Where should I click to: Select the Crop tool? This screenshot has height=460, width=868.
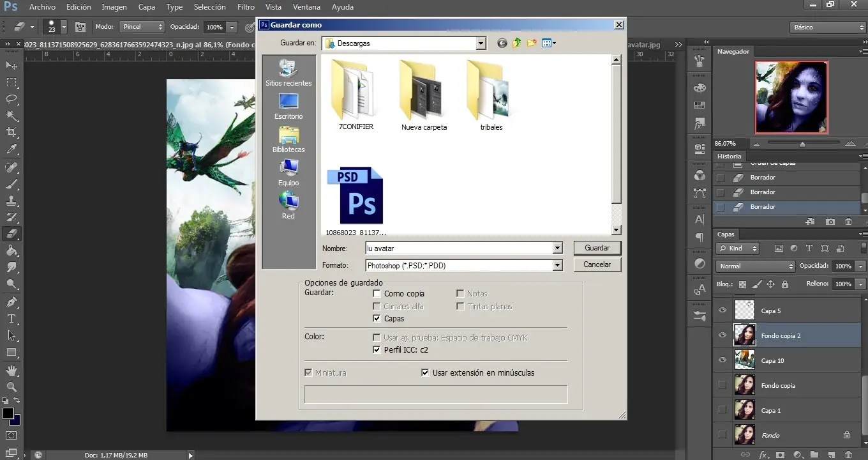pyautogui.click(x=11, y=132)
